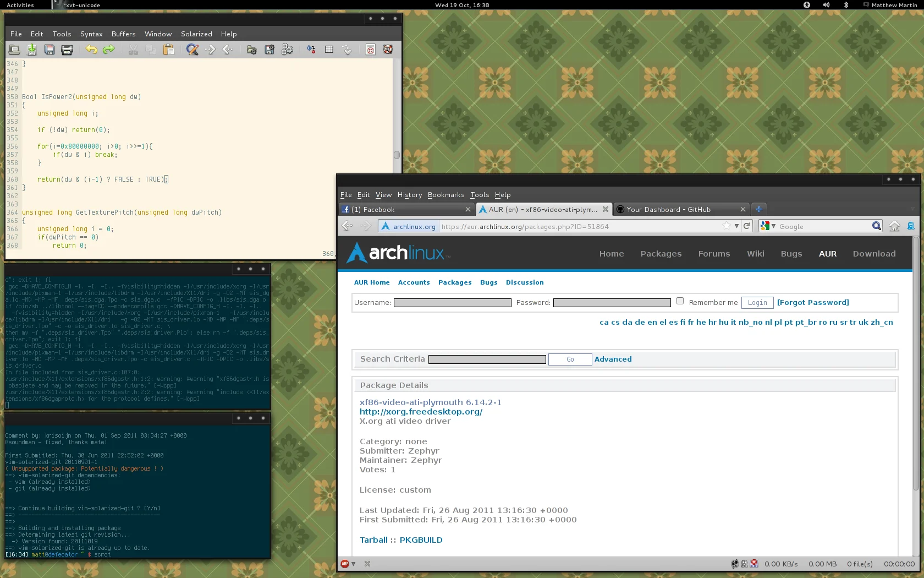Click the Firefox page vertical scrollbar
This screenshot has width=924, height=578.
(915, 363)
